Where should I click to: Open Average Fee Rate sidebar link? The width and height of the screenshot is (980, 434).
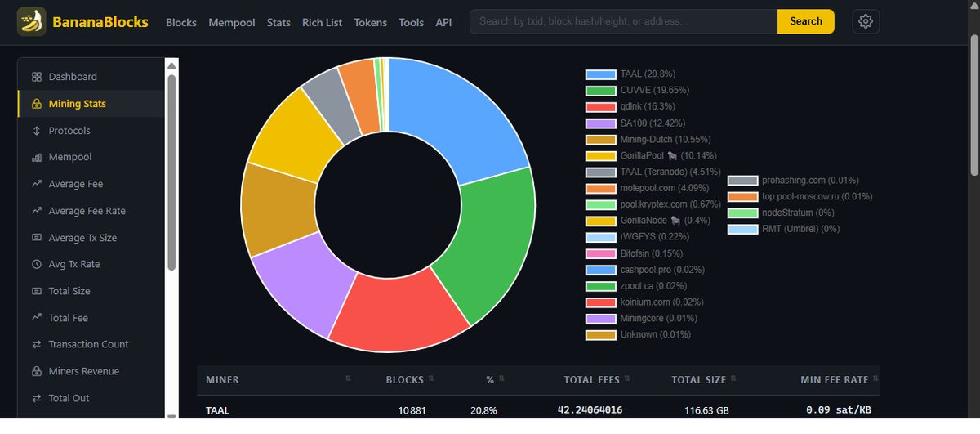87,211
